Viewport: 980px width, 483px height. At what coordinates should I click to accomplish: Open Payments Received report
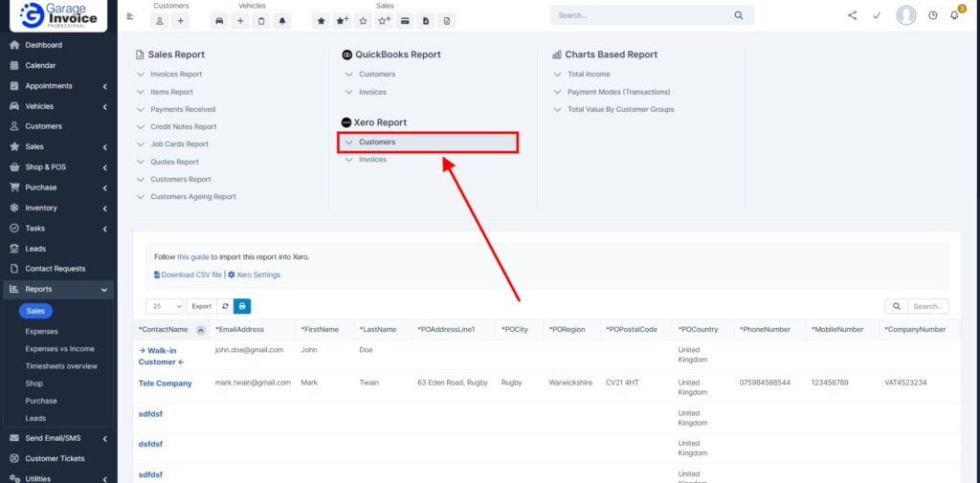coord(183,109)
